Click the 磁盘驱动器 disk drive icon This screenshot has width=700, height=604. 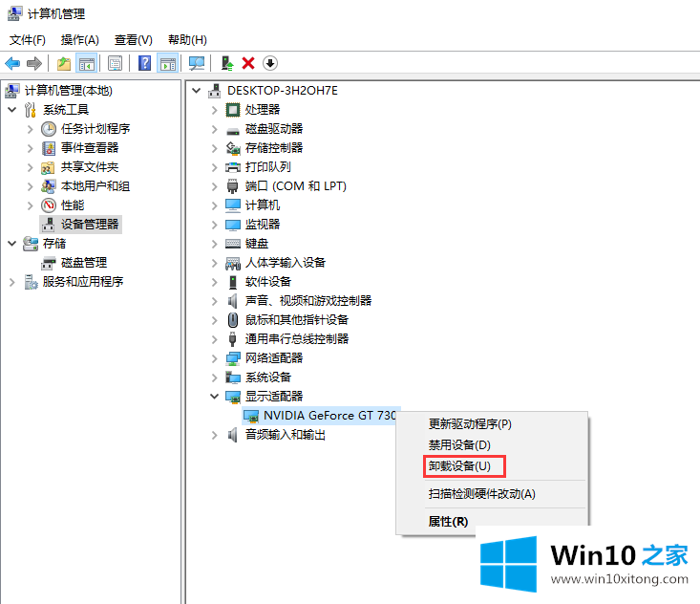233,130
